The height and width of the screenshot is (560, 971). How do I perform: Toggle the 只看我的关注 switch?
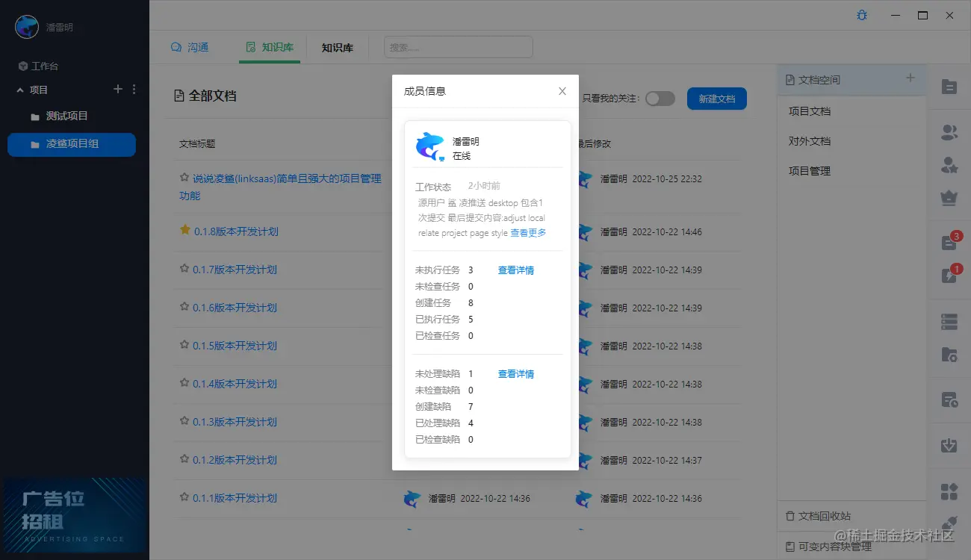(660, 99)
